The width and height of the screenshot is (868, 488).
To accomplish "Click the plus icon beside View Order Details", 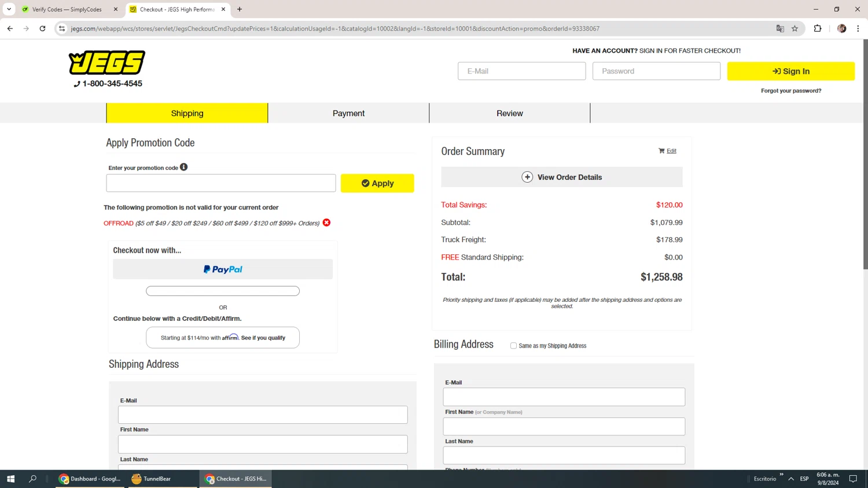I will click(527, 177).
